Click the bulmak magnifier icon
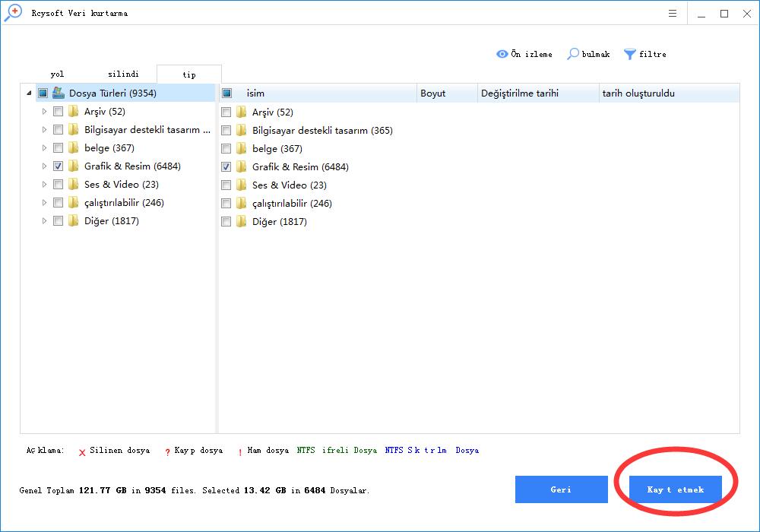Image resolution: width=760 pixels, height=532 pixels. coord(573,54)
